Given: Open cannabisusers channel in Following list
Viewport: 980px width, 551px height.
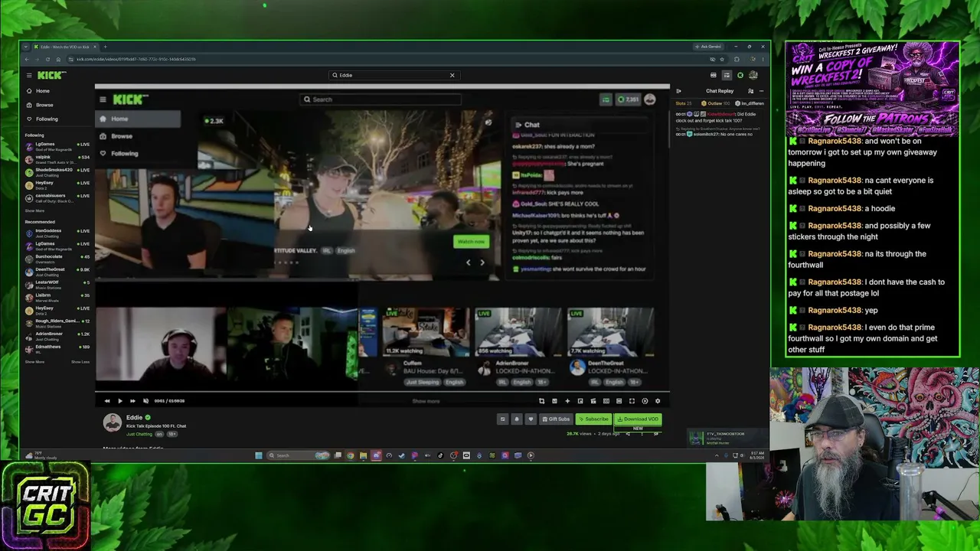Looking at the screenshot, I should pos(57,197).
